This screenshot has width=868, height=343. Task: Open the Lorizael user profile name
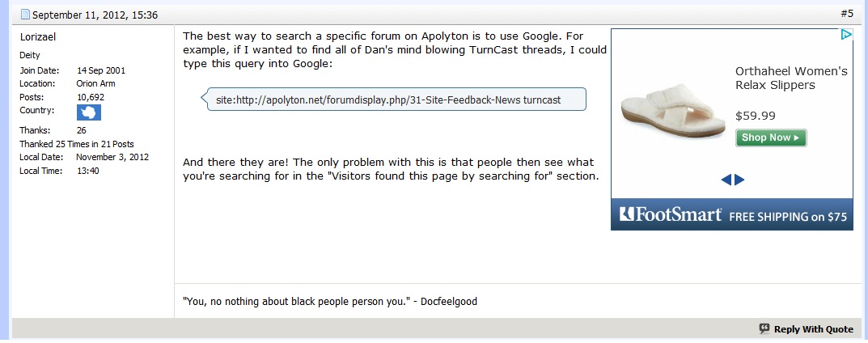click(x=37, y=37)
